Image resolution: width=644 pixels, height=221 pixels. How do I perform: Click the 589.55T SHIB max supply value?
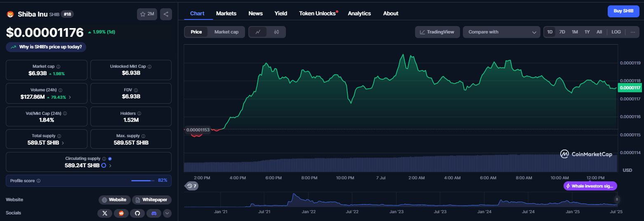click(131, 143)
